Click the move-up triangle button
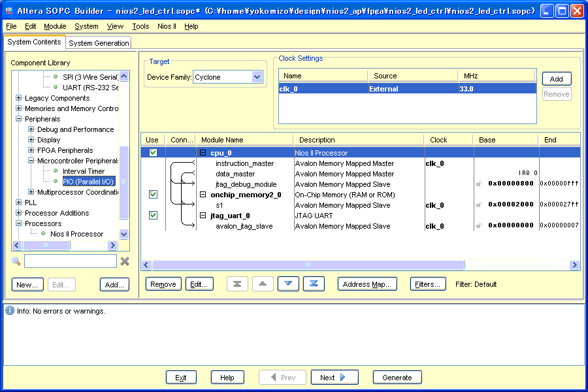The image size is (588, 392). click(x=263, y=284)
